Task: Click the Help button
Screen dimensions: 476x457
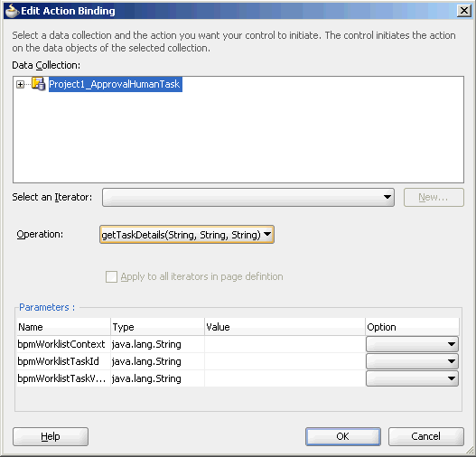Action: (x=51, y=436)
